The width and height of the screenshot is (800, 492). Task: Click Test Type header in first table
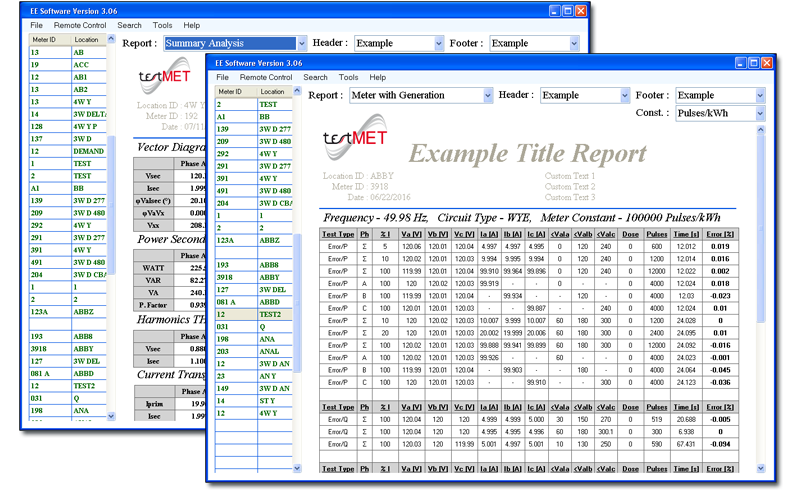338,234
